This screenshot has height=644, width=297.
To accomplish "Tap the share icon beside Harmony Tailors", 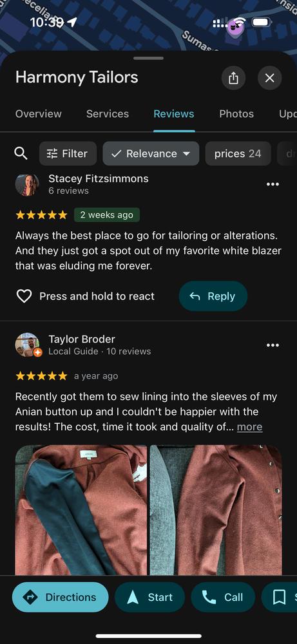I will [233, 78].
